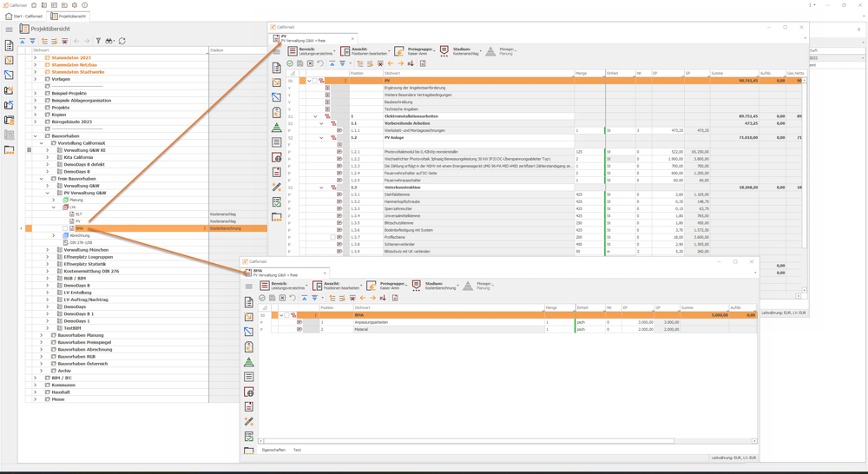Click the save icon in the PV window toolbar
Image resolution: width=868 pixels, height=474 pixels.
point(300,63)
